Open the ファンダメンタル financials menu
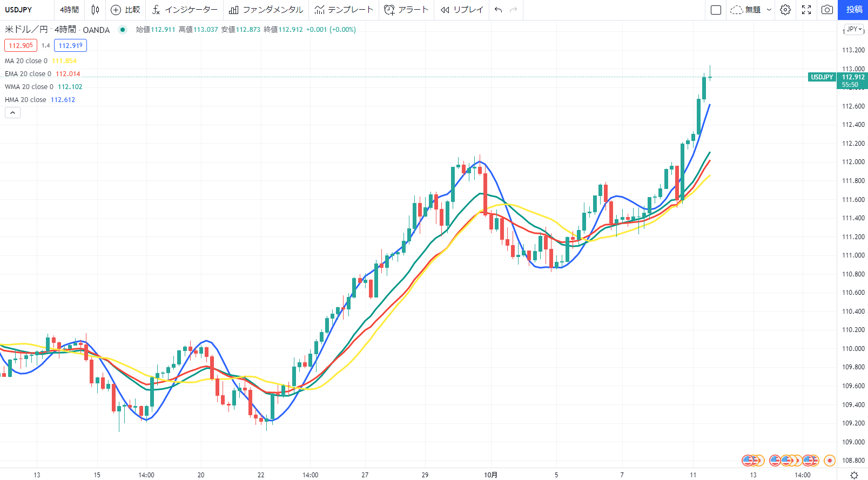 click(x=266, y=10)
